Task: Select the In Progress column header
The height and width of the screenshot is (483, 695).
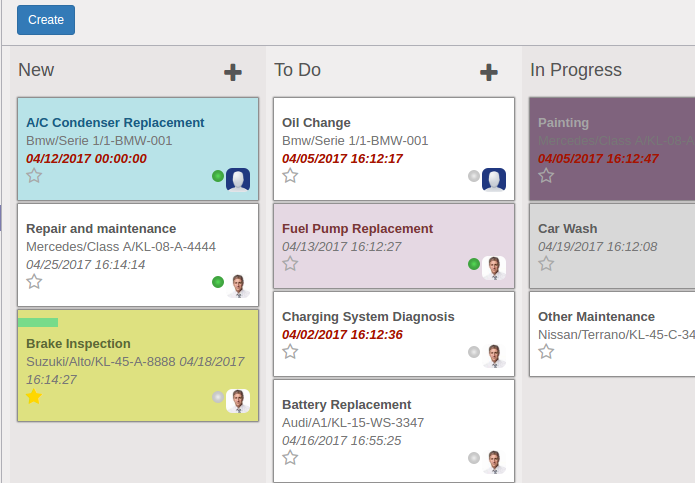Action: click(576, 70)
